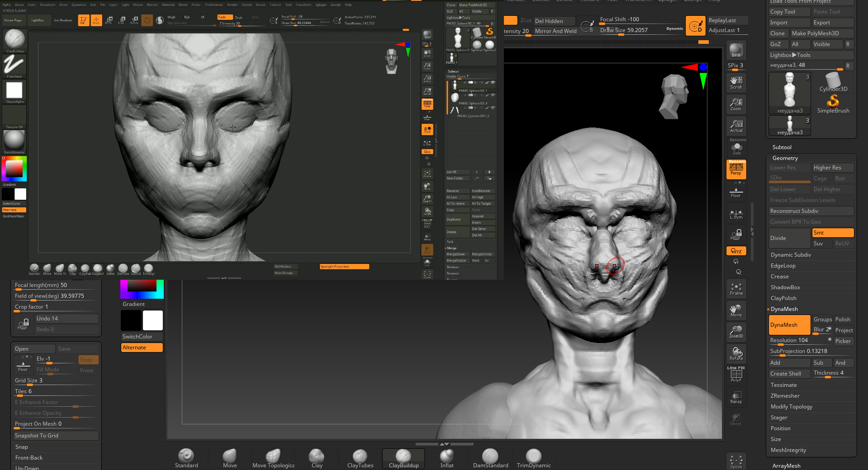Click the white color swatch above SwitchColor
The width and height of the screenshot is (868, 470).
153,320
